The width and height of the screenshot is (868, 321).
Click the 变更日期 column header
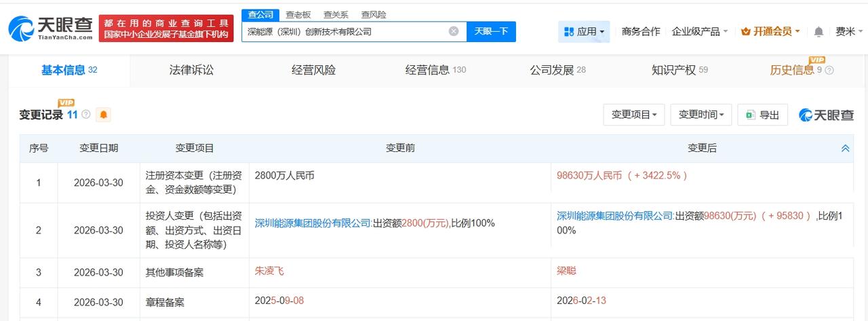point(98,148)
